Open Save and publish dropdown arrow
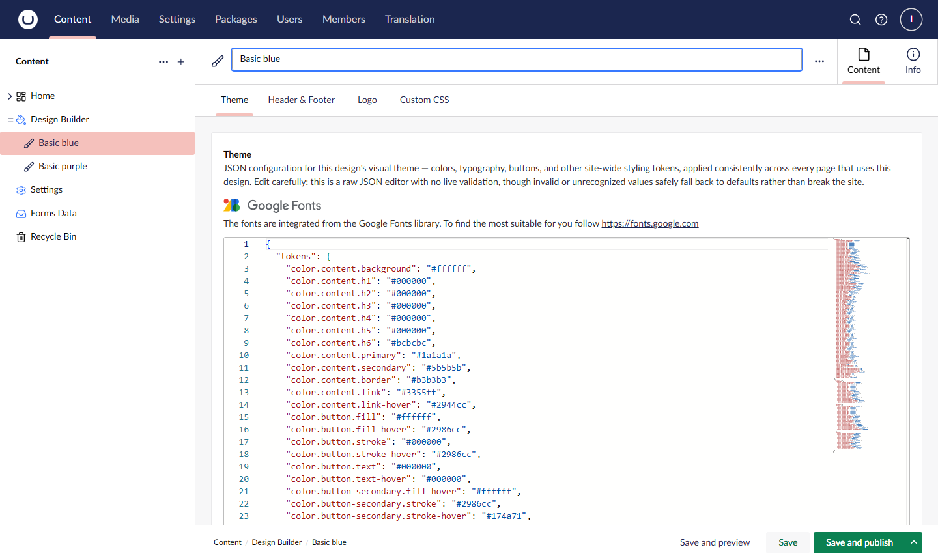The image size is (938, 560). click(914, 542)
